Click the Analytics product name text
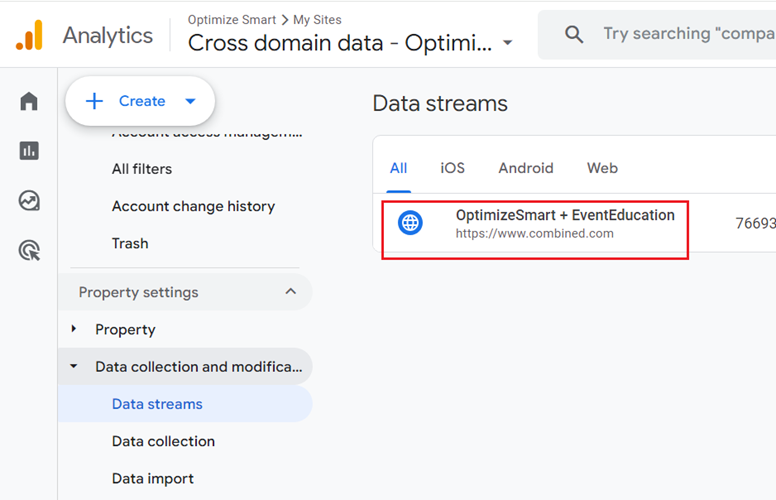Screen dimensions: 776x500 point(108,36)
